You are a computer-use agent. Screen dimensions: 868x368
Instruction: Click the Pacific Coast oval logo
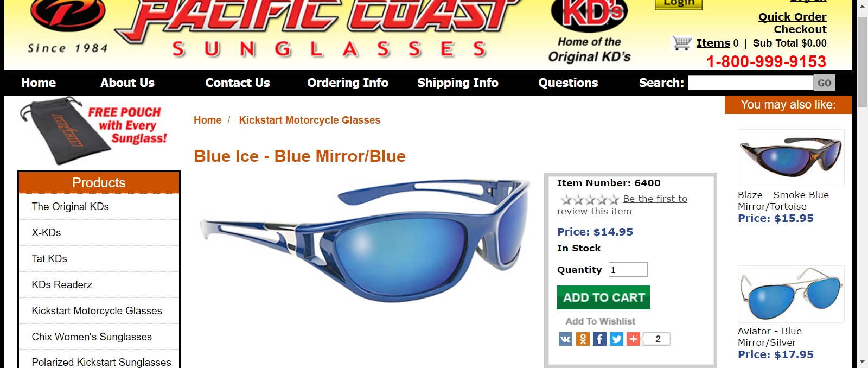pos(68,14)
